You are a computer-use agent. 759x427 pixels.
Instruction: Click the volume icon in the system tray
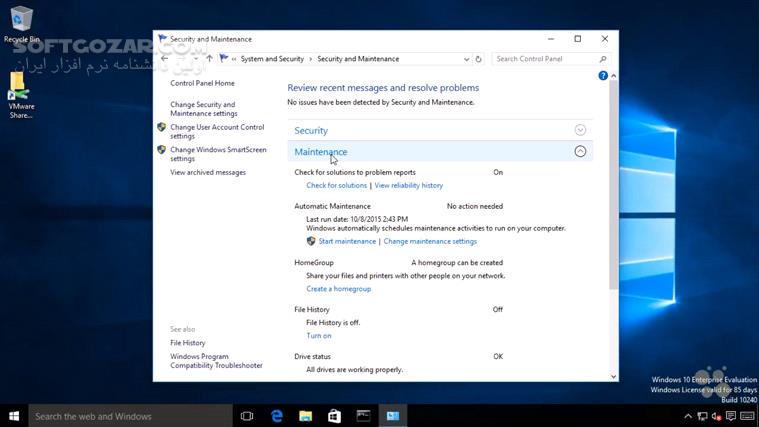[x=717, y=416]
